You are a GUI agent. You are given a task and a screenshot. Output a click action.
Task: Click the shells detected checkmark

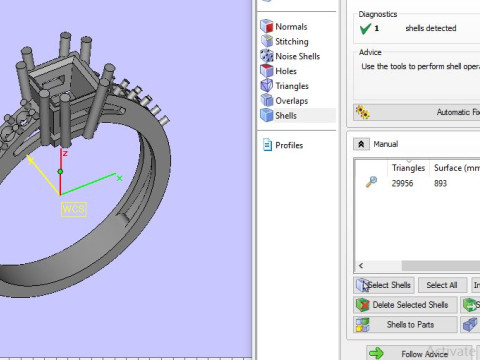(x=366, y=29)
